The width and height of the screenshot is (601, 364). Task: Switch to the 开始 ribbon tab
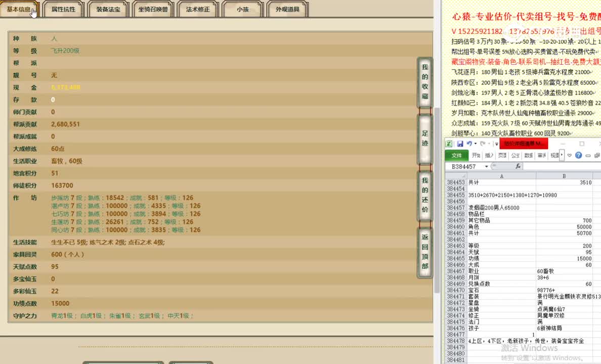point(476,156)
